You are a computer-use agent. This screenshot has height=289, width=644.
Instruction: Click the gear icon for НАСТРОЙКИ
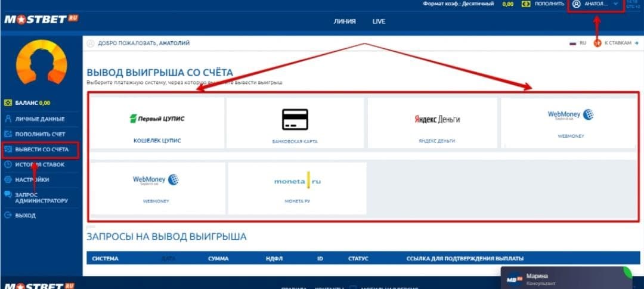(8, 180)
